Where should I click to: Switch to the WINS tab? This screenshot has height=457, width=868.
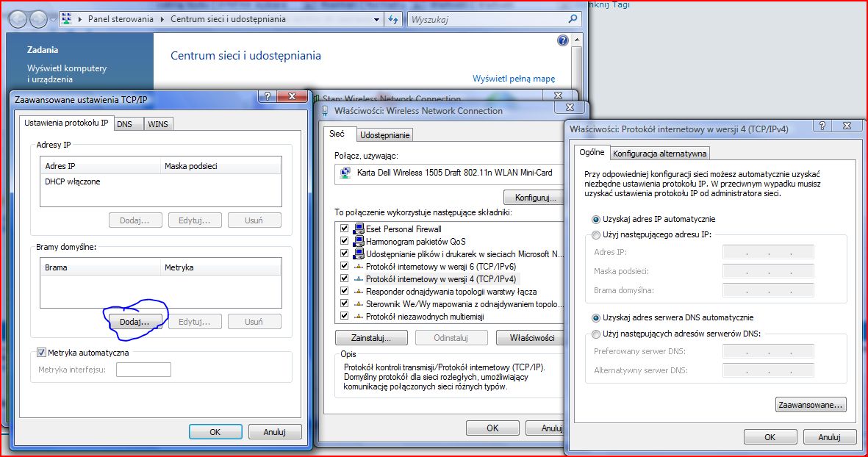pyautogui.click(x=158, y=124)
